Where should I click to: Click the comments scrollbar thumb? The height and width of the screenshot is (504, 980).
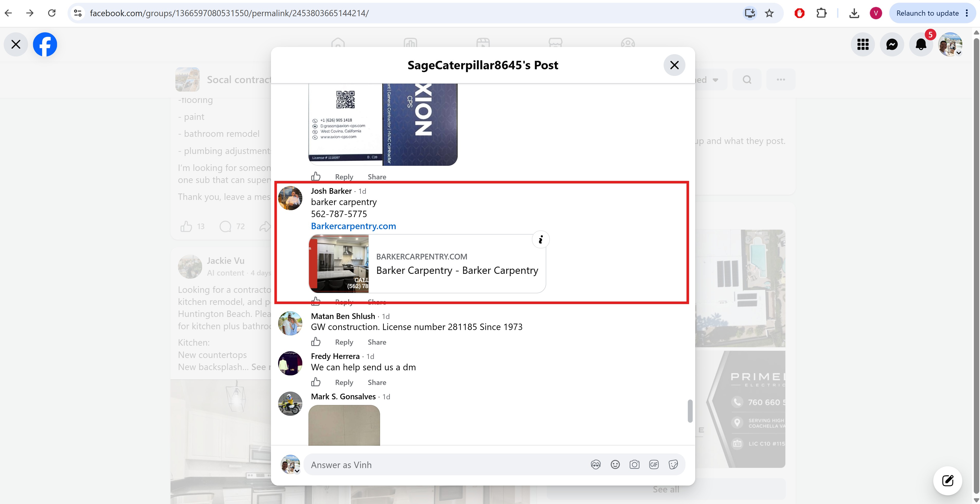(690, 411)
